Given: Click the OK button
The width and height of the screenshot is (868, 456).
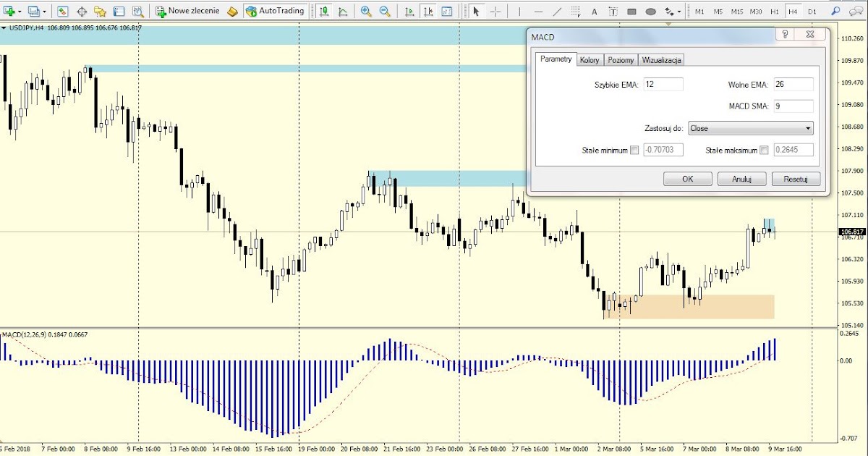Looking at the screenshot, I should click(688, 179).
